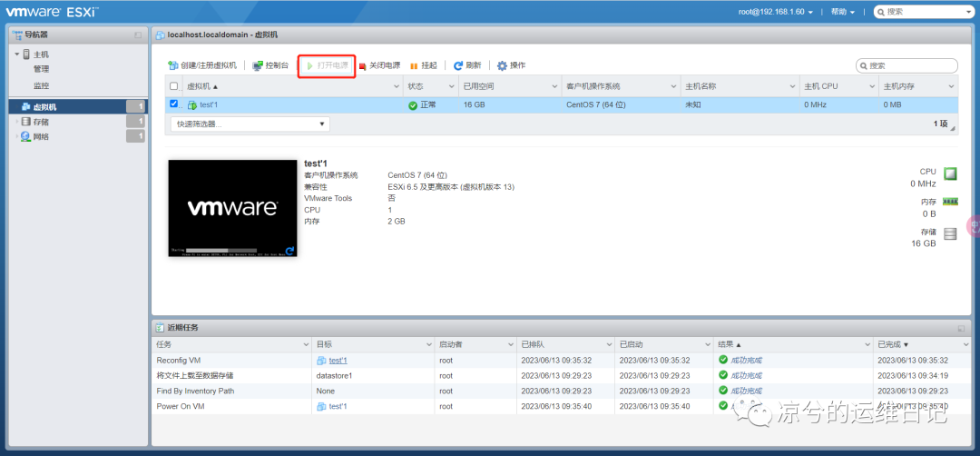
Task: Collapse the Host (主机) tree node
Action: (17, 55)
